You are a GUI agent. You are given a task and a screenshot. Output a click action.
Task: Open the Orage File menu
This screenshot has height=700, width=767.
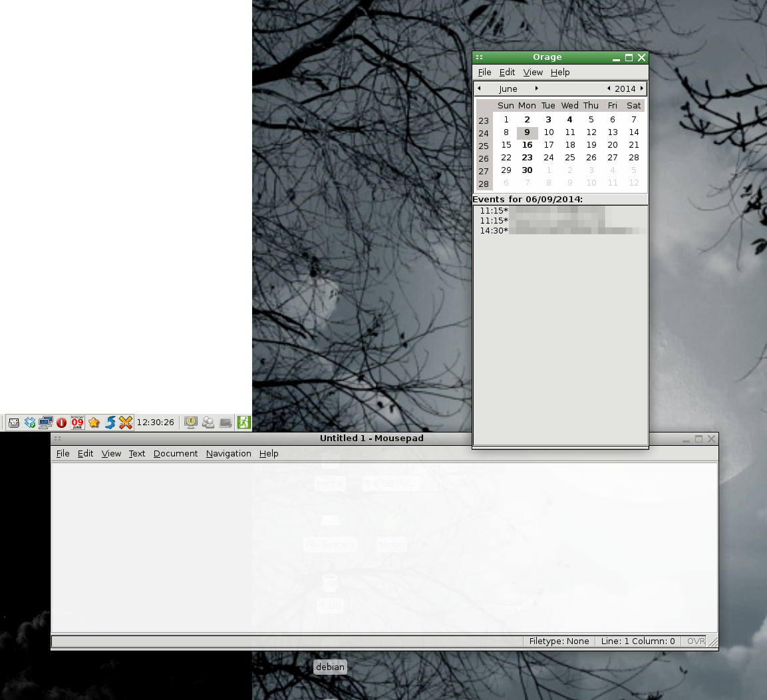click(484, 73)
